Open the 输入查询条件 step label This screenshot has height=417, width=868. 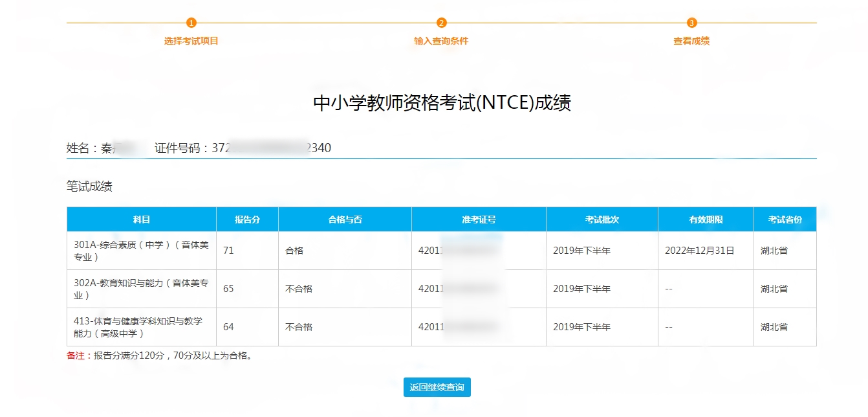(441, 41)
